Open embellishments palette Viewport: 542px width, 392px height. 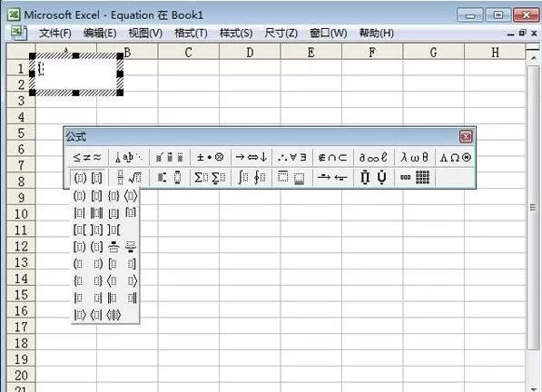(x=170, y=158)
